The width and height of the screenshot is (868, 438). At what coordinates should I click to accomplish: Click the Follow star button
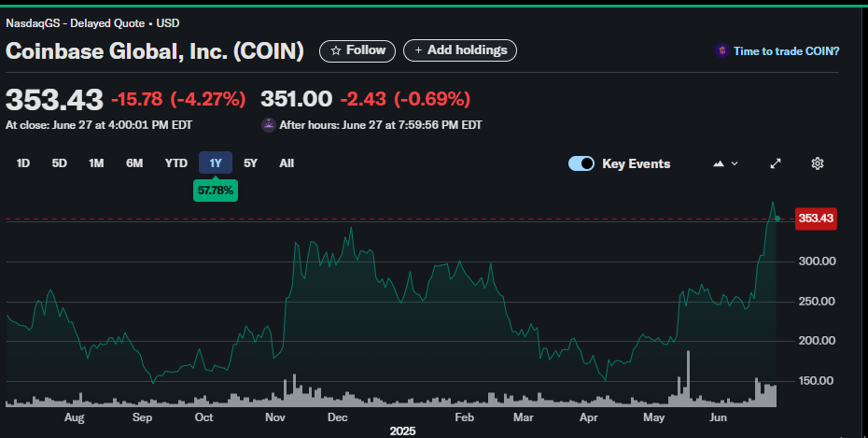(357, 51)
